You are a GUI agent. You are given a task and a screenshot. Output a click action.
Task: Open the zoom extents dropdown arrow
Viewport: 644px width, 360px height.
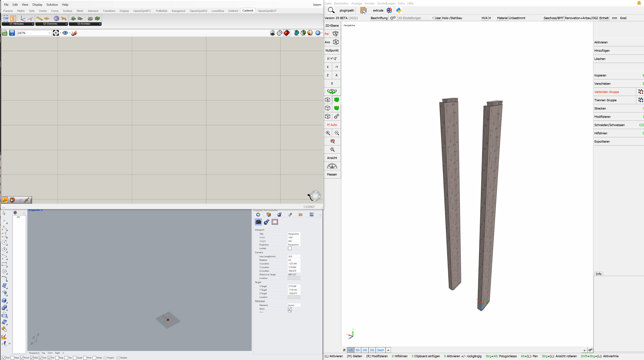click(60, 33)
